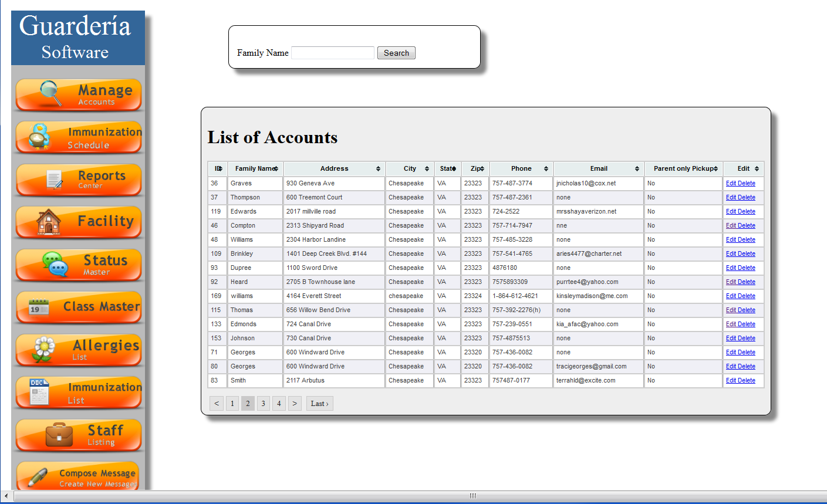827x504 pixels.
Task: Open the Reports Center
Action: click(78, 180)
